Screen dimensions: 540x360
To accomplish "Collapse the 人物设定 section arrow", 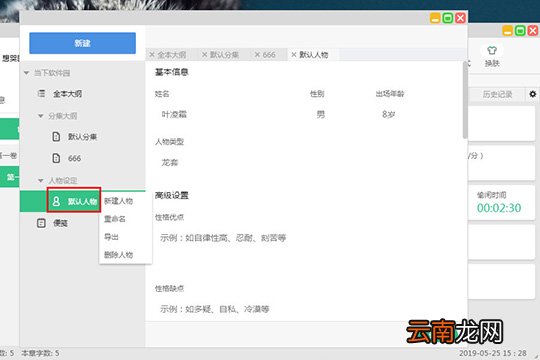I will (40, 180).
